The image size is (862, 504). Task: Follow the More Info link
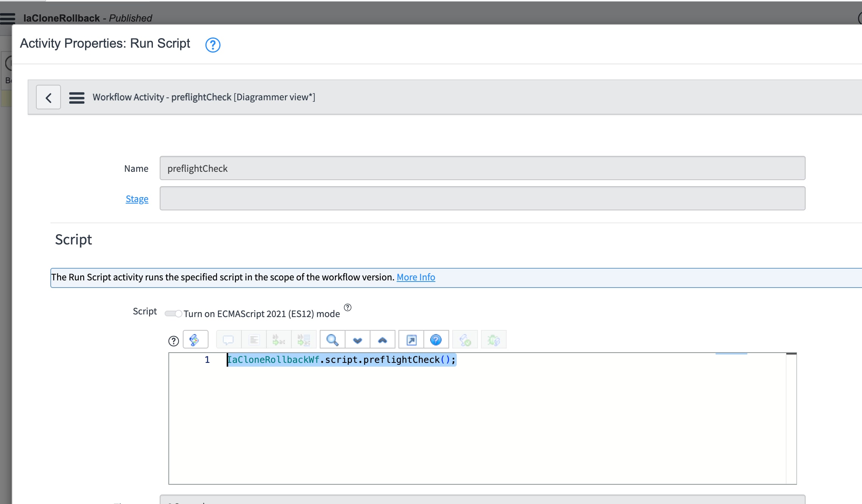pyautogui.click(x=416, y=277)
